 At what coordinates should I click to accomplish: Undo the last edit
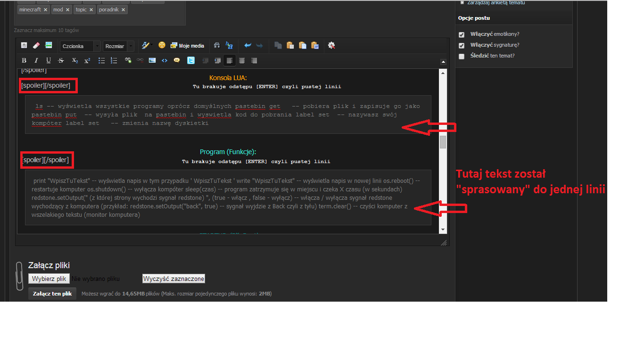coord(248,46)
